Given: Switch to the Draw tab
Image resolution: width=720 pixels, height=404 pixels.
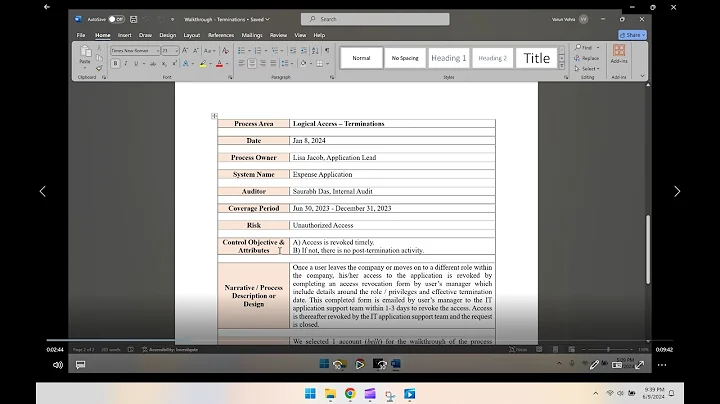Looking at the screenshot, I should (x=145, y=35).
